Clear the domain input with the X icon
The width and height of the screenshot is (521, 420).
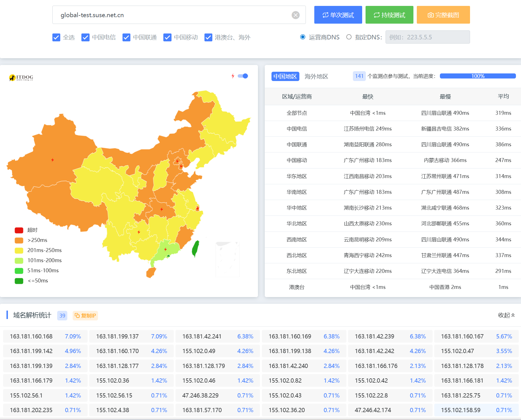pyautogui.click(x=295, y=15)
